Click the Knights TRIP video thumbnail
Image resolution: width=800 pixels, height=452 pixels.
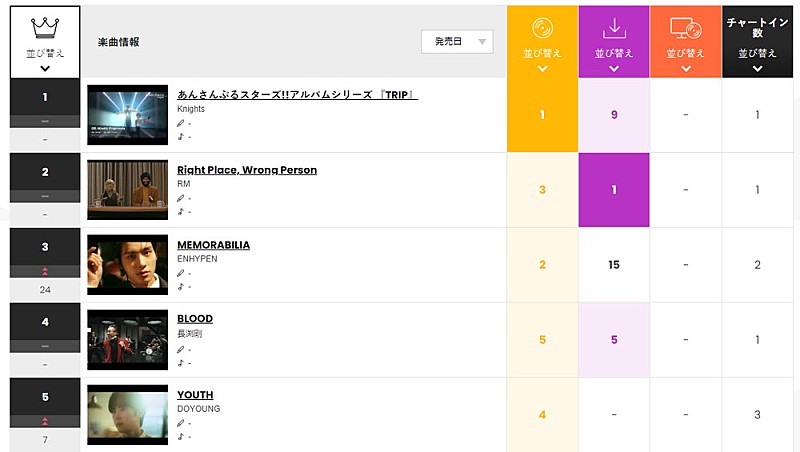click(x=127, y=115)
